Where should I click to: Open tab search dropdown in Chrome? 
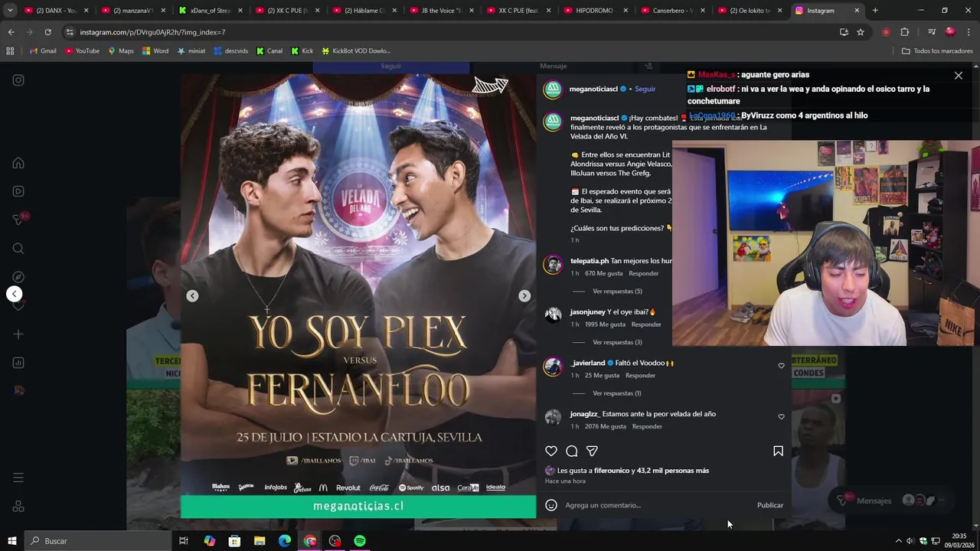10,11
